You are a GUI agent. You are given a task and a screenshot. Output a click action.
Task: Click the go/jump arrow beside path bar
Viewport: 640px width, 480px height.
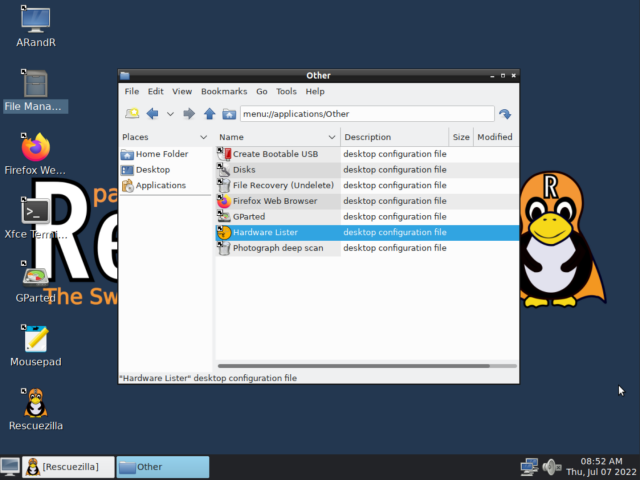[505, 114]
